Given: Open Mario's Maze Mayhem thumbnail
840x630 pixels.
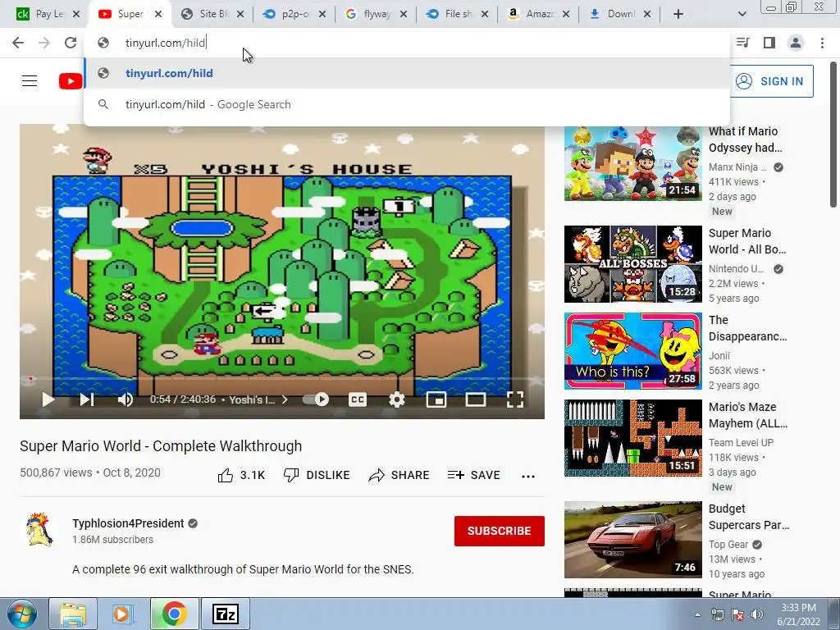Looking at the screenshot, I should (x=632, y=438).
